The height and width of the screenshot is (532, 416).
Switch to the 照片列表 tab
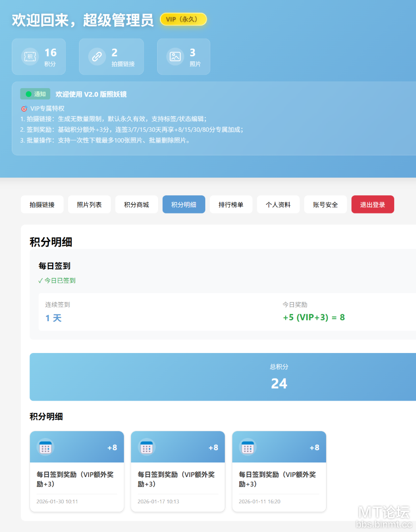click(x=89, y=204)
